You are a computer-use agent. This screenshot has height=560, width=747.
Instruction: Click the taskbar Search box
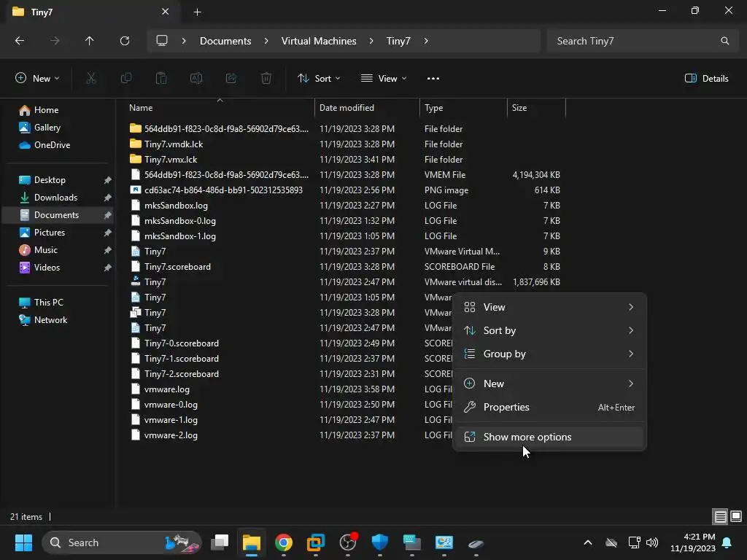122,542
